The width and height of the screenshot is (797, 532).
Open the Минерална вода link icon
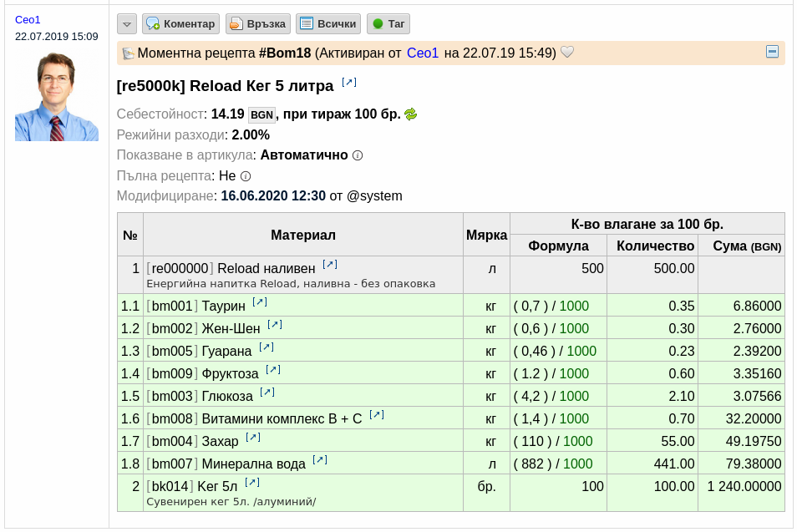[x=320, y=460]
